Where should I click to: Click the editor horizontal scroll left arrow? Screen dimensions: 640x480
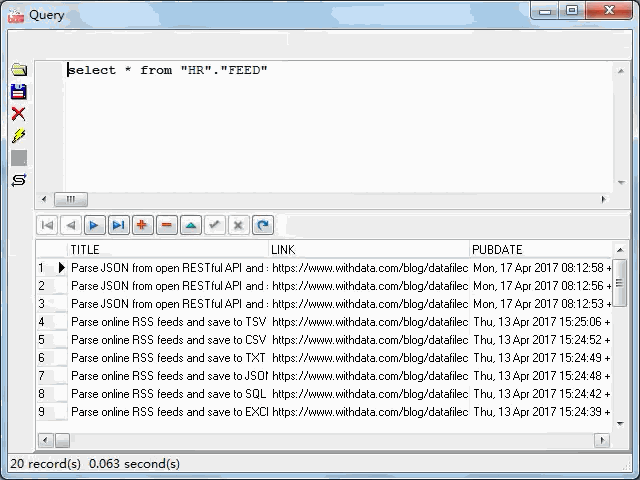tap(44, 199)
